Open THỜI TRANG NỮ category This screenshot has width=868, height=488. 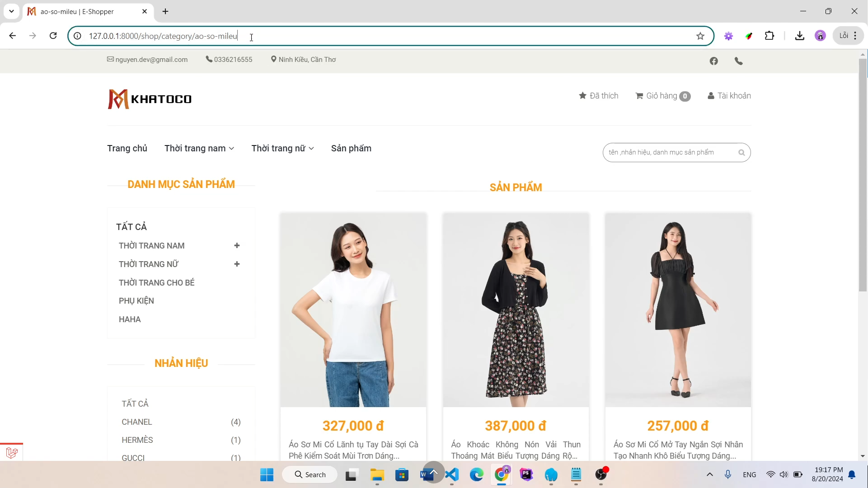[x=149, y=264]
